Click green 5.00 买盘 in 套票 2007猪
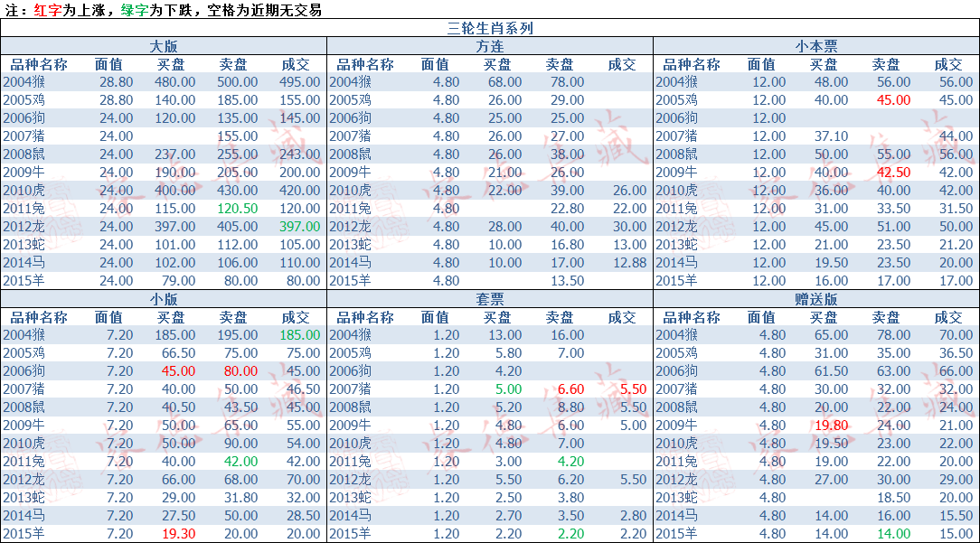 point(508,390)
